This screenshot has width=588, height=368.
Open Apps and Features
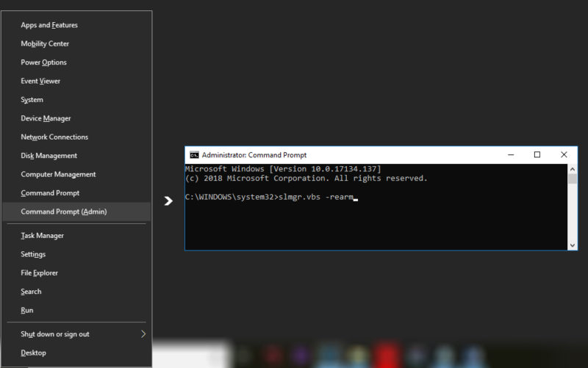point(49,25)
